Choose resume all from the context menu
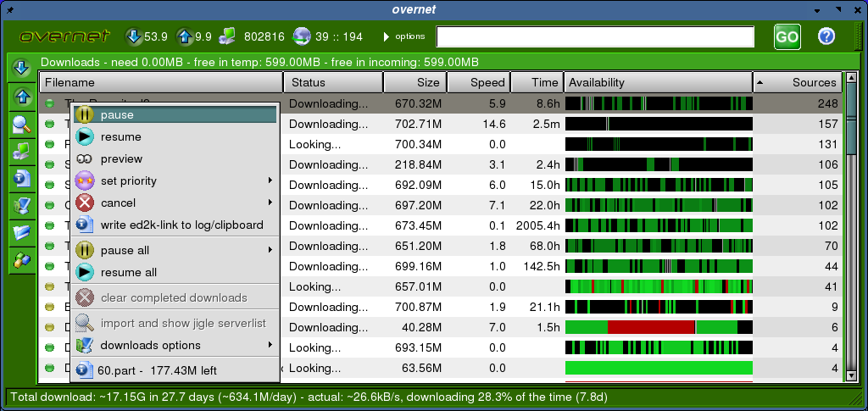868x411 pixels. click(175, 272)
